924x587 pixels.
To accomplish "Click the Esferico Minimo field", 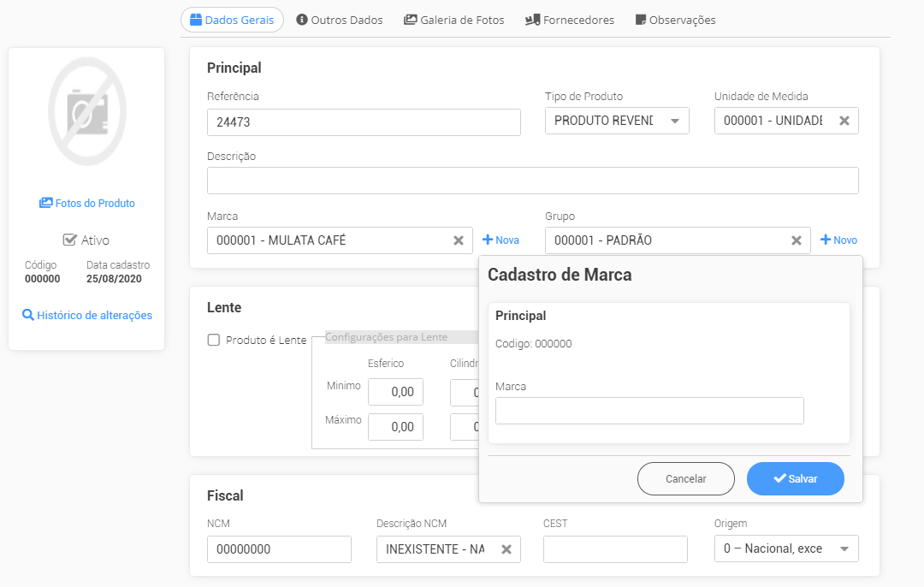I will click(395, 392).
